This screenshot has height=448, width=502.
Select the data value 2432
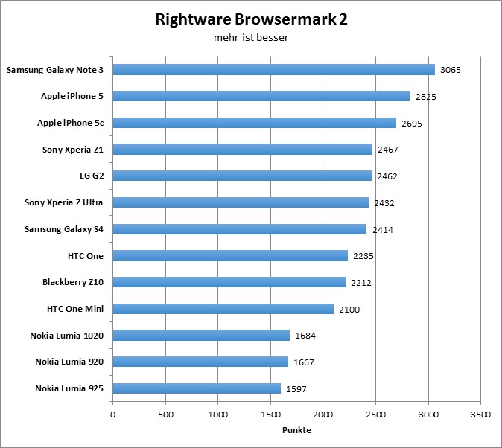tap(384, 203)
